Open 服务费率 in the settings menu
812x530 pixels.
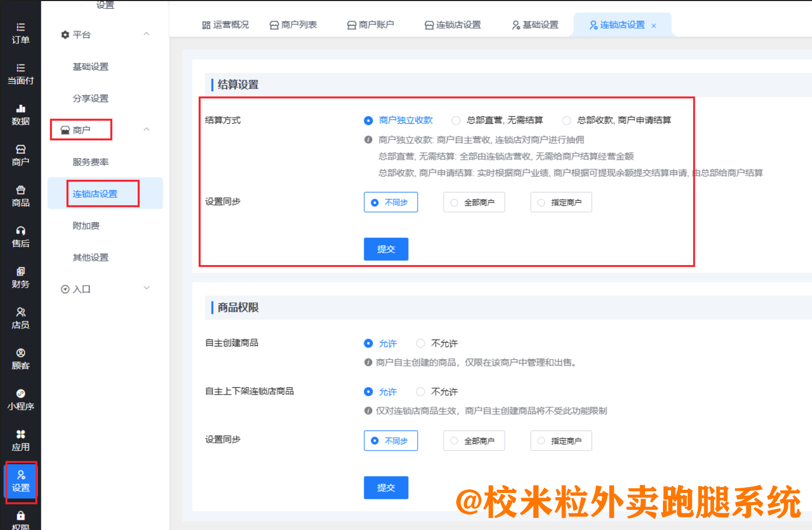click(90, 162)
